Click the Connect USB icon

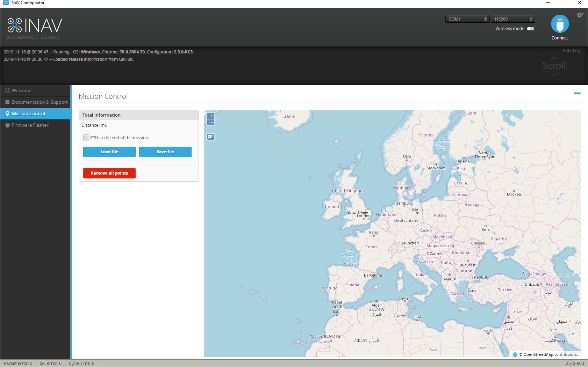[560, 24]
